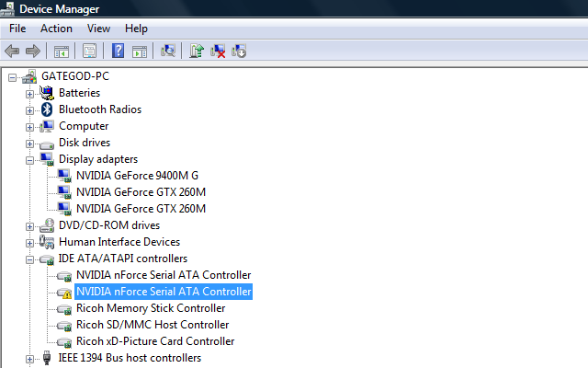Toggle the Show/Hide Action Pane icon

[140, 52]
